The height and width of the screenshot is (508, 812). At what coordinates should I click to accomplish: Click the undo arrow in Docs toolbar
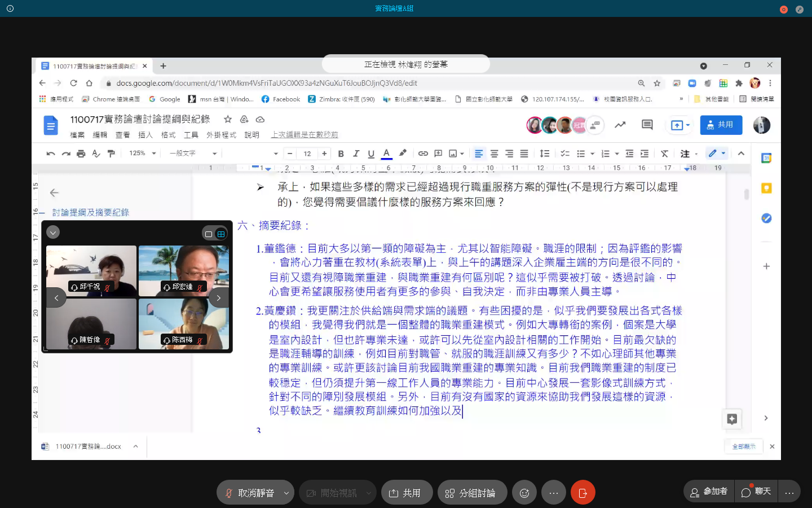click(51, 154)
